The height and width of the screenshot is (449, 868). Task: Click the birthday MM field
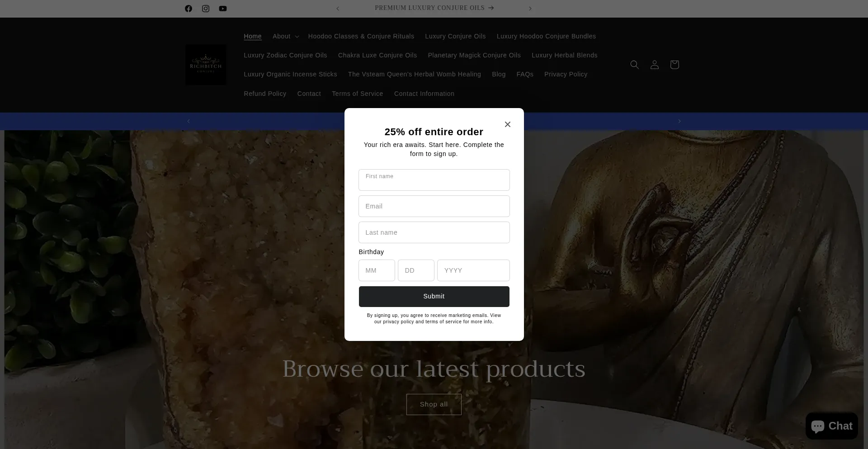tap(377, 270)
